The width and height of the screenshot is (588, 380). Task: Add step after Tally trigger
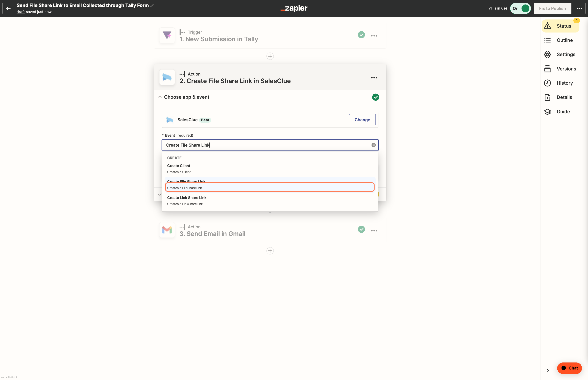270,56
